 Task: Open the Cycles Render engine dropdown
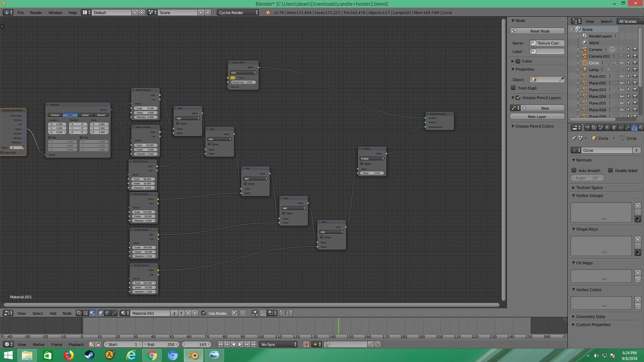tap(238, 12)
